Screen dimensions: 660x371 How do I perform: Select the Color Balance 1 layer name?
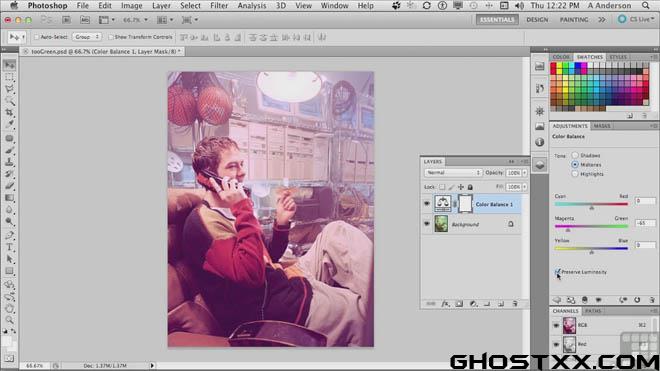[494, 204]
